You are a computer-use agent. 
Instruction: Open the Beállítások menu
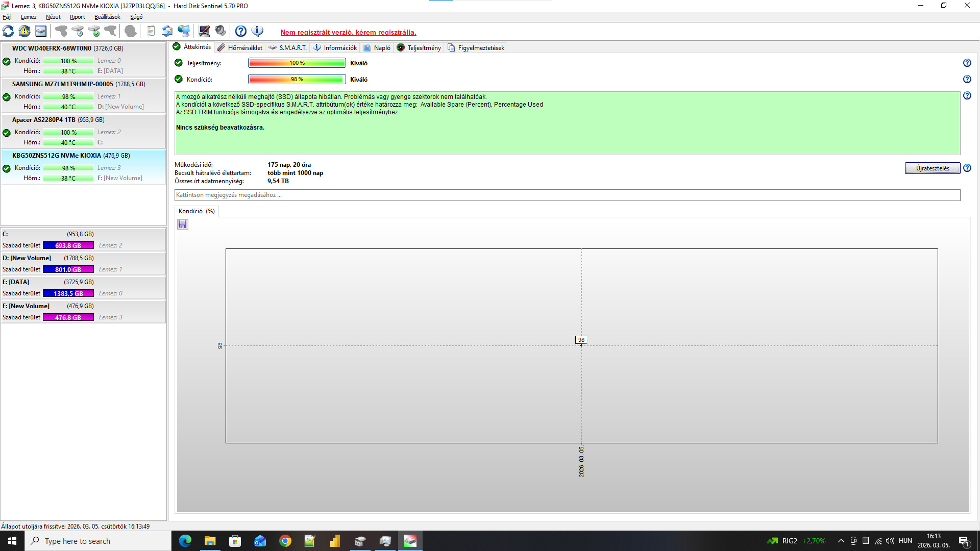pyautogui.click(x=107, y=17)
